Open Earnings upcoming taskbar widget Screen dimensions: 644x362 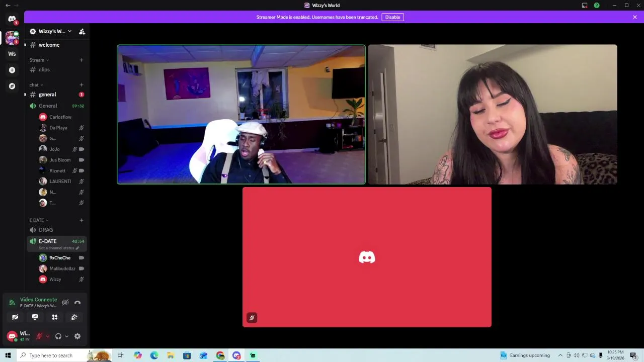point(525,355)
